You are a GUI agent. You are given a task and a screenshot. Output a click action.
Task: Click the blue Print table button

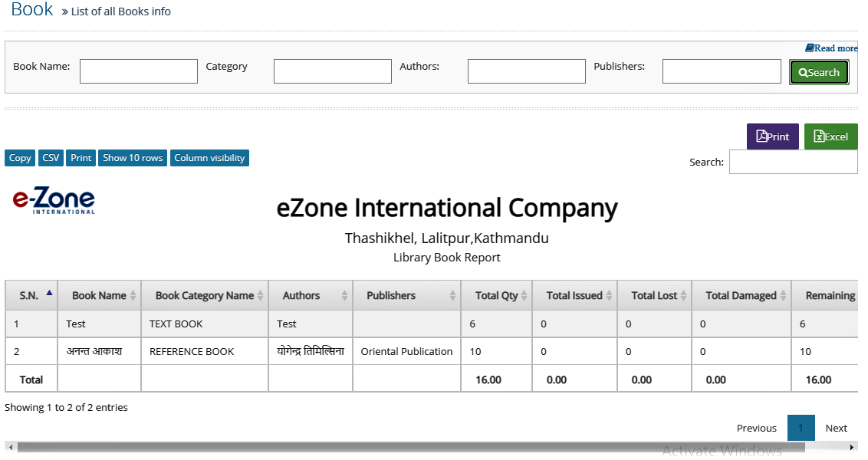[81, 158]
